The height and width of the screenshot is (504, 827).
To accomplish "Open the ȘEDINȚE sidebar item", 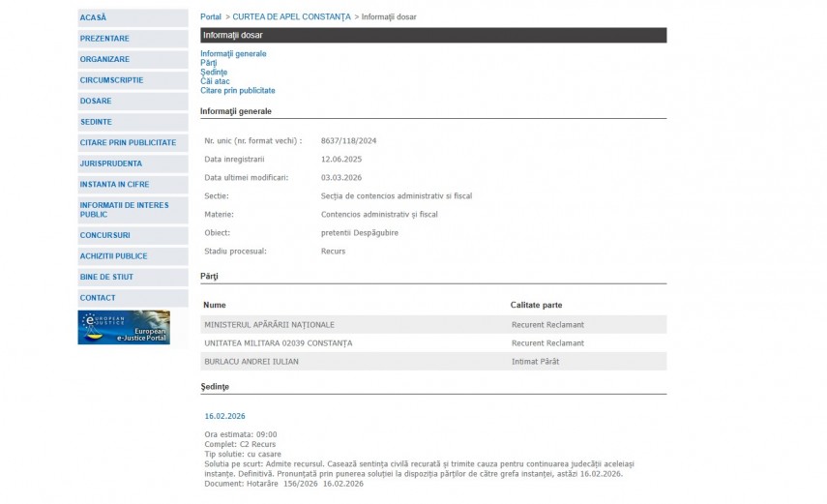I will pos(96,122).
